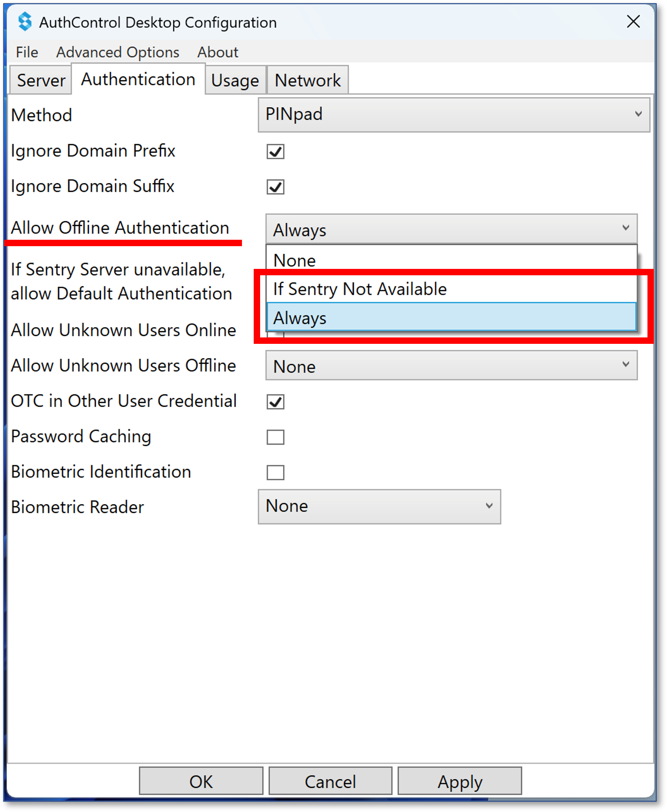Switch to the Server tab
The image size is (667, 812).
click(x=41, y=80)
